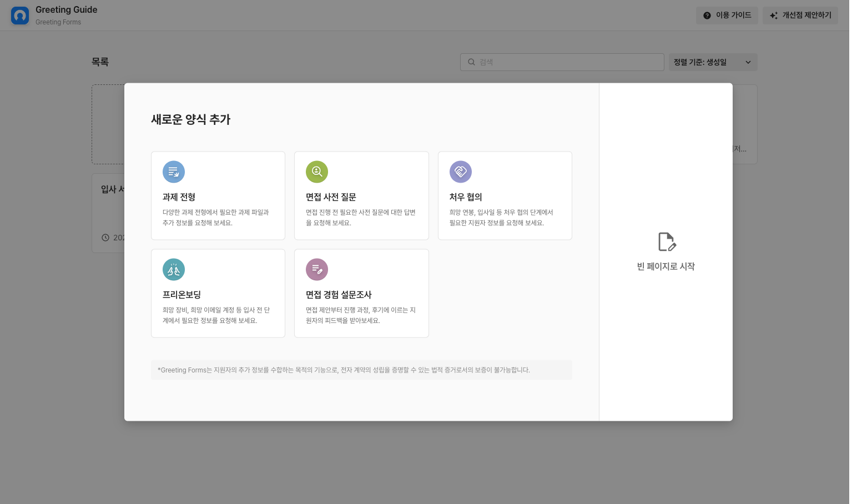Click the question mark icon in 이용 가이드
The height and width of the screenshot is (504, 857).
point(707,16)
